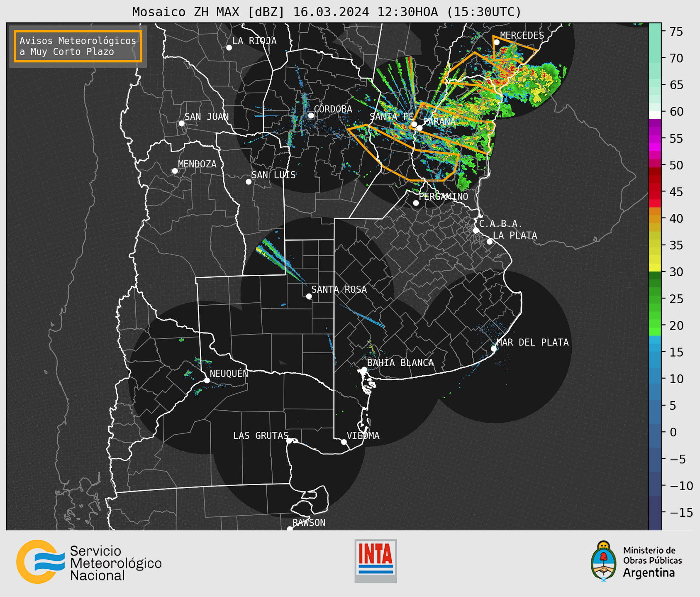
Task: Click the MERCEDES map label
Action: 522,35
